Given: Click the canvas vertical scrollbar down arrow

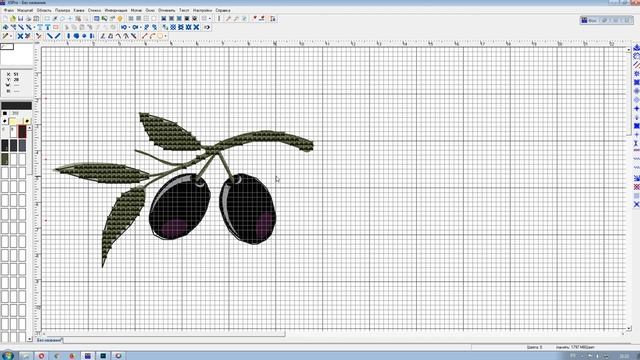Looking at the screenshot, I should point(629,328).
